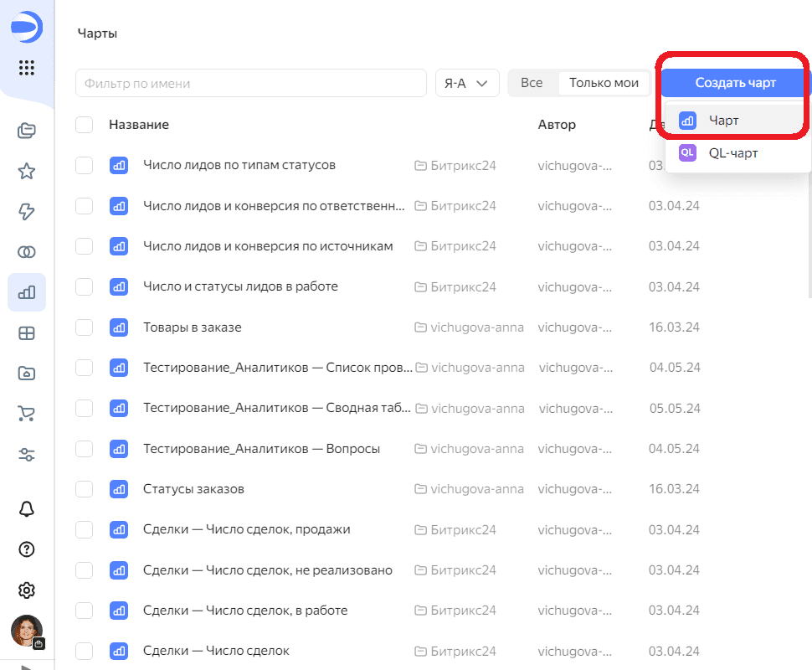Switch filter to Только мои
Image resolution: width=812 pixels, height=670 pixels.
point(604,83)
